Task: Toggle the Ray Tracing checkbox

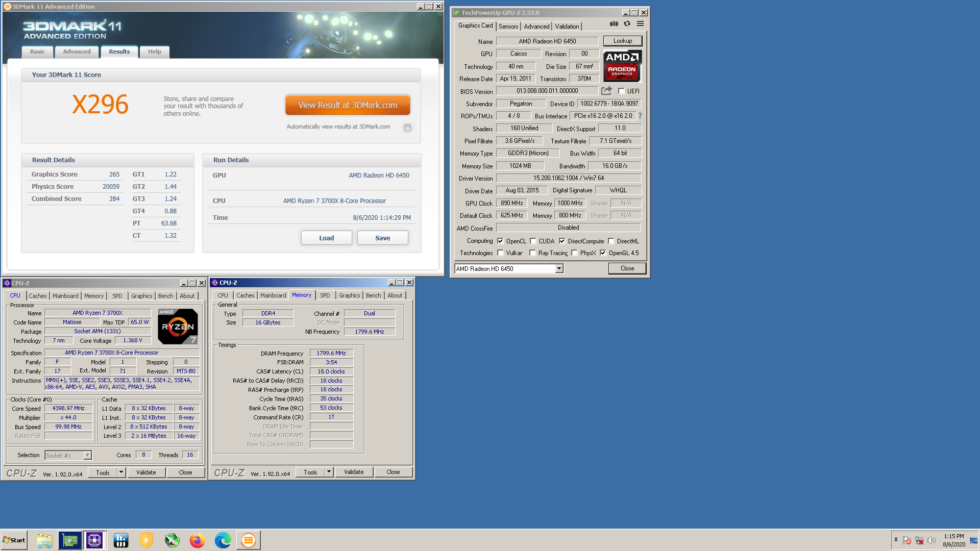Action: coord(532,253)
